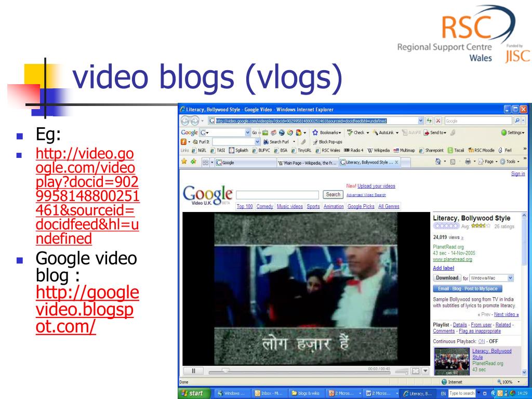Open the Comedy category tab
532x399 pixels.
click(x=264, y=206)
